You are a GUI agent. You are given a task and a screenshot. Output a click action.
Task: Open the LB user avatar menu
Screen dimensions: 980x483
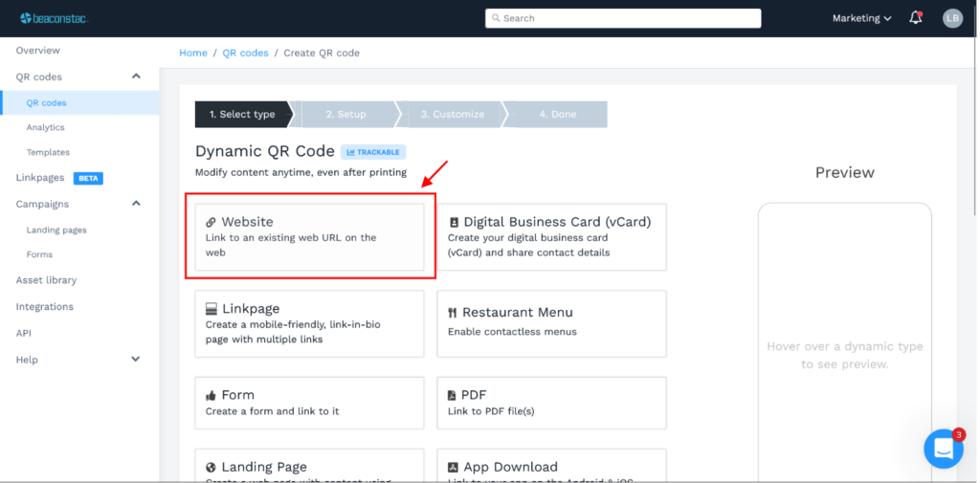952,18
